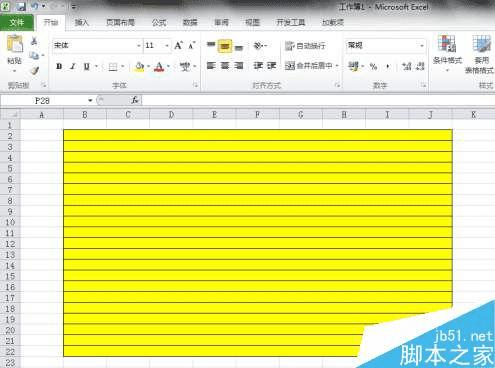
Task: Click into the formula bar field
Action: pyautogui.click(x=318, y=100)
